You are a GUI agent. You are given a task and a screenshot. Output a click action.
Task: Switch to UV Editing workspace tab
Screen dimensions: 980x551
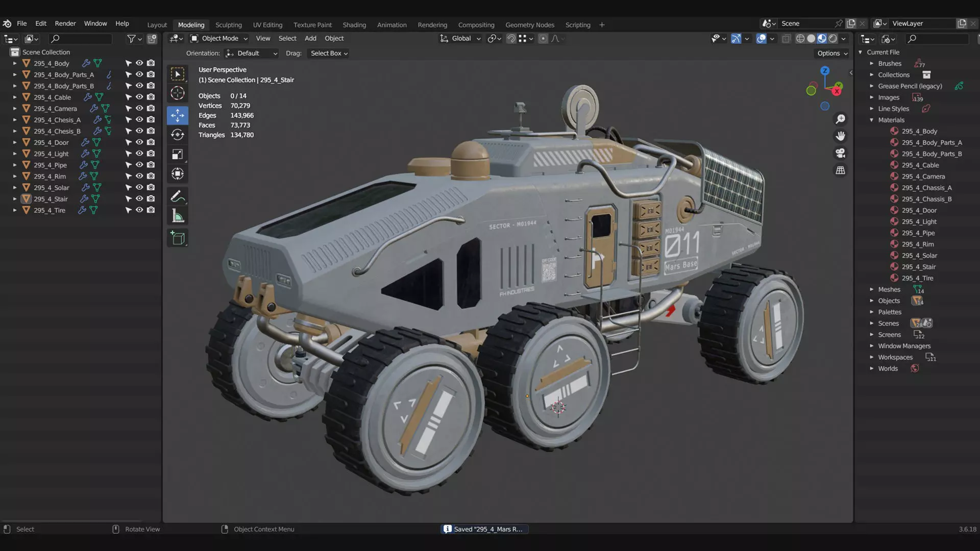click(267, 25)
